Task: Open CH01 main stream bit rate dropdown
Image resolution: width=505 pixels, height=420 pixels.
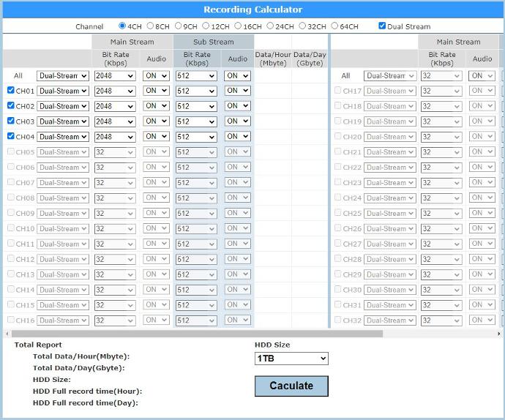Action: (115, 91)
